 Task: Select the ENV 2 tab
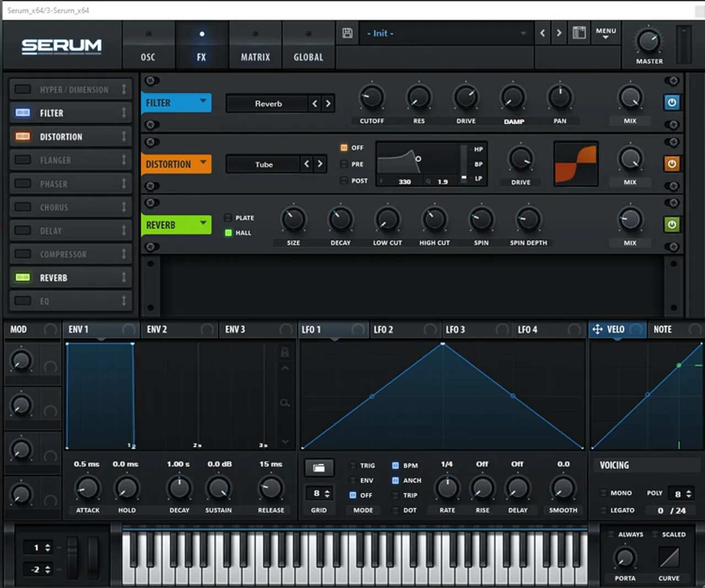coord(180,329)
